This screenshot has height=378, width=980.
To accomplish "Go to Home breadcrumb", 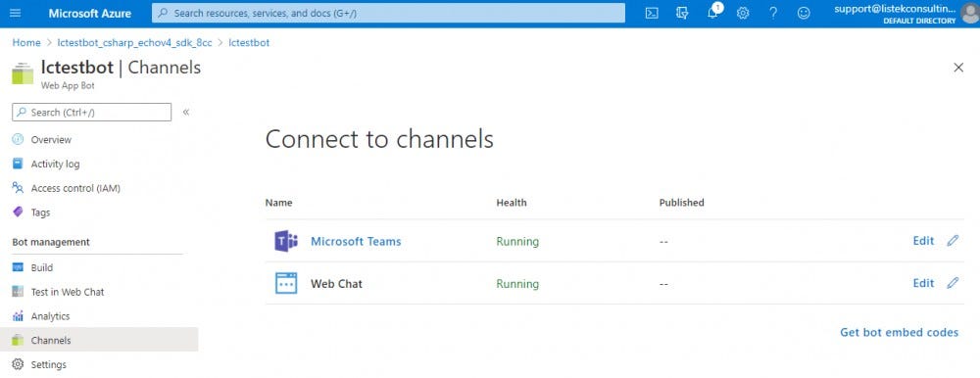I will pyautogui.click(x=26, y=42).
